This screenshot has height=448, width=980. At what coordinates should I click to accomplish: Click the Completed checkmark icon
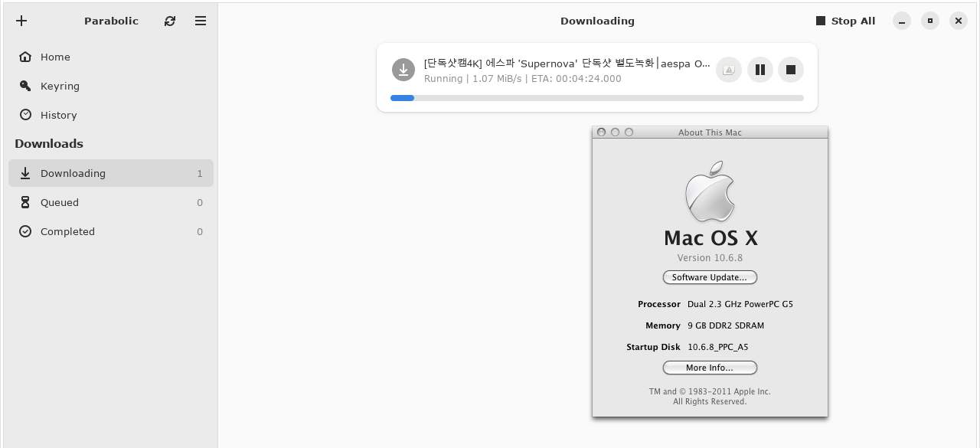pos(25,231)
